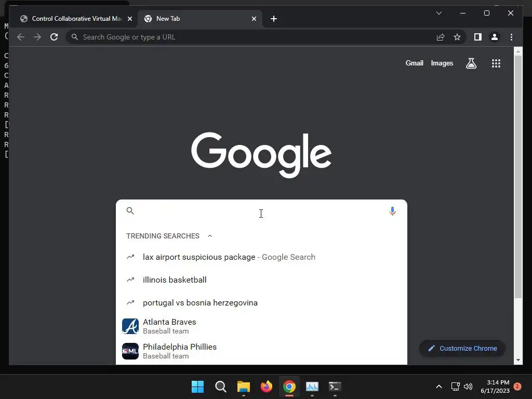Open the Windows Start menu
This screenshot has height=399, width=532.
pos(197,387)
